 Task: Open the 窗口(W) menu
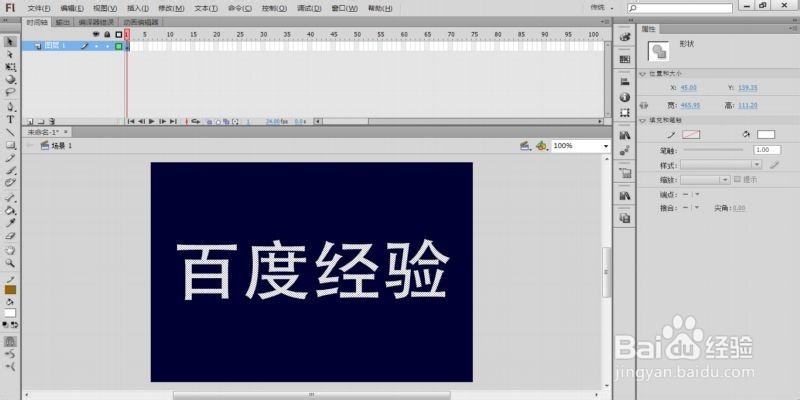pyautogui.click(x=344, y=9)
